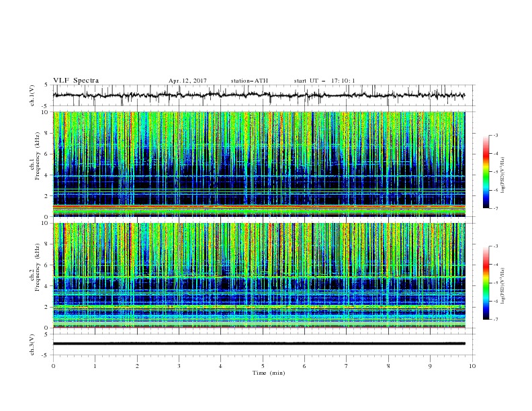Click the ch.2 spectrogram color scale bar

click(x=486, y=283)
